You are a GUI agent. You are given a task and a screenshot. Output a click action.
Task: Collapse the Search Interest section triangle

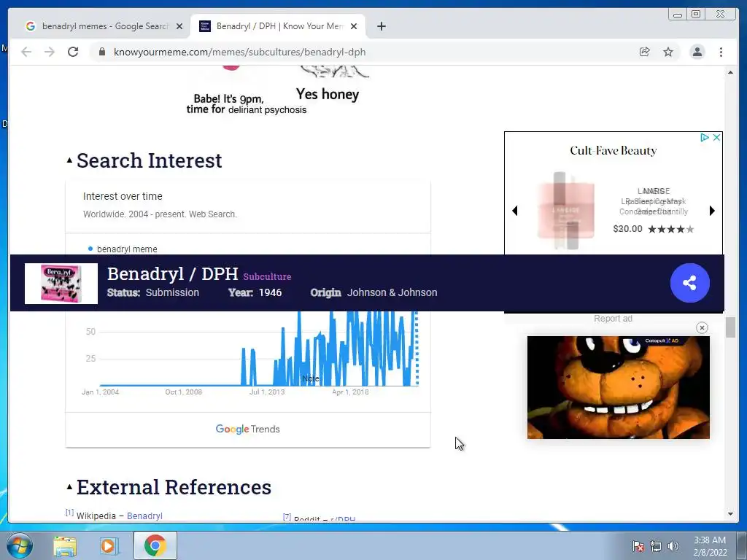[x=69, y=160]
